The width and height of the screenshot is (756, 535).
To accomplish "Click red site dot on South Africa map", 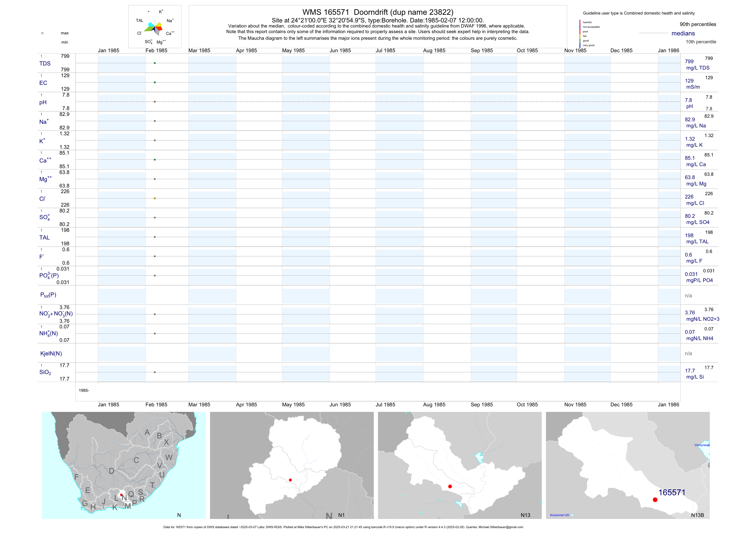I will [121, 495].
